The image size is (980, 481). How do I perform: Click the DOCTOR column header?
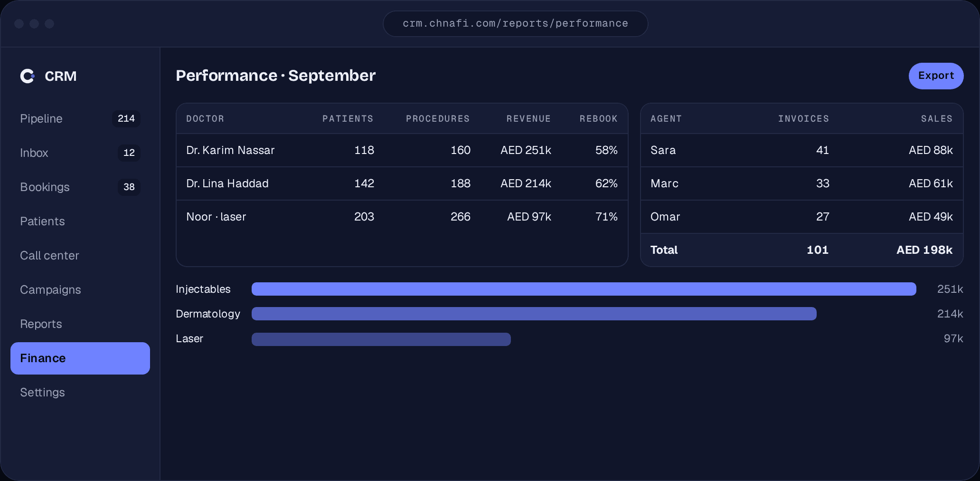click(x=205, y=119)
